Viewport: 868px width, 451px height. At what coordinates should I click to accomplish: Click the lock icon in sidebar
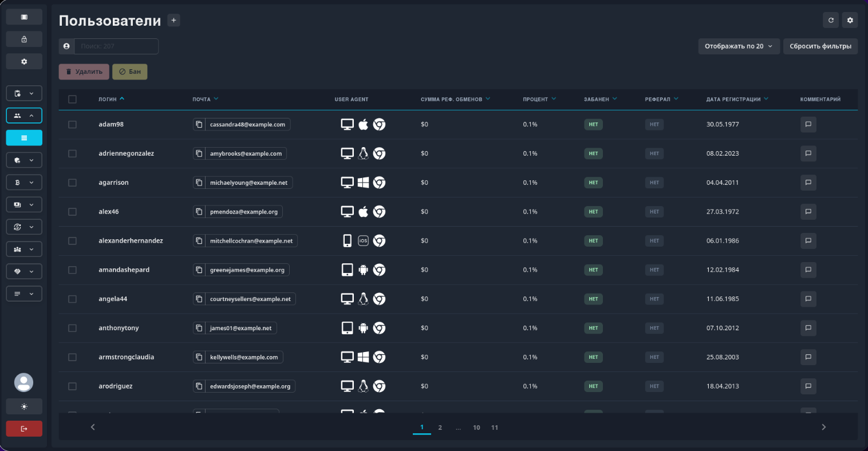click(x=24, y=39)
